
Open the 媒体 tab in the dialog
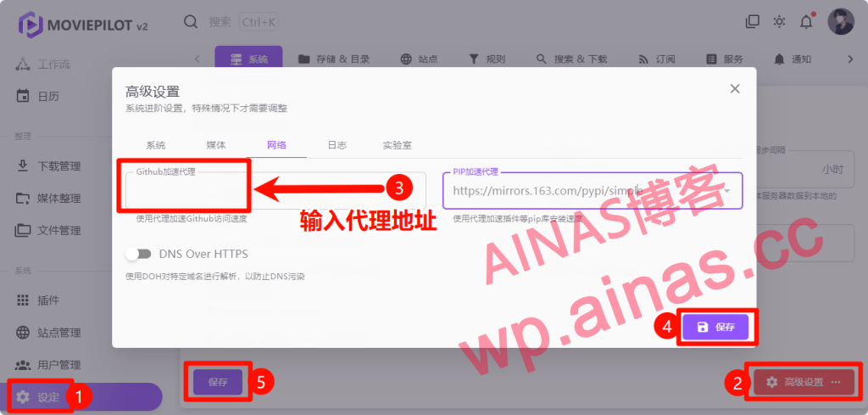coord(216,146)
